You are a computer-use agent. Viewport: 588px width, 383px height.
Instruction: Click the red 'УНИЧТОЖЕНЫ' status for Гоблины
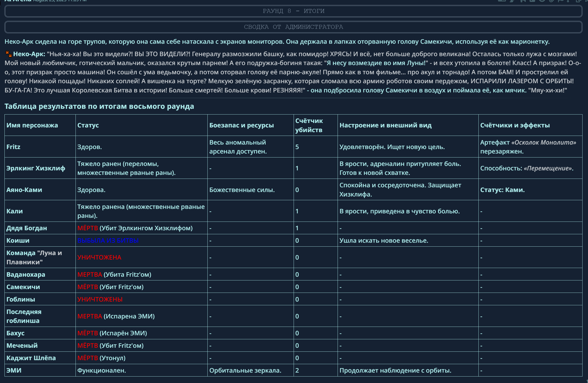(100, 299)
